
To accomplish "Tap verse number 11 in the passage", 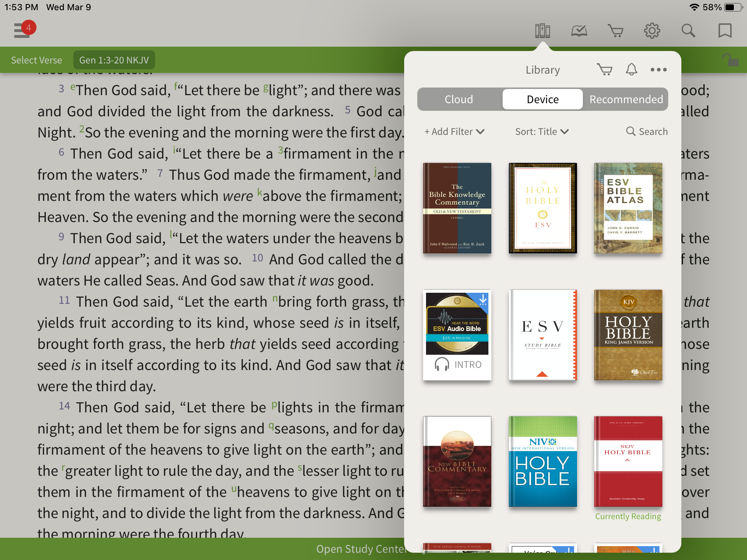I will 64,300.
